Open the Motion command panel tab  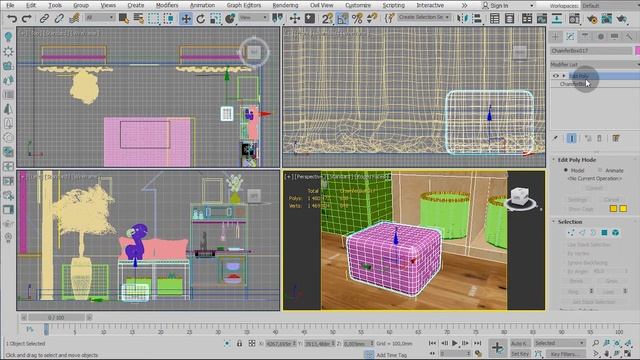tap(600, 36)
